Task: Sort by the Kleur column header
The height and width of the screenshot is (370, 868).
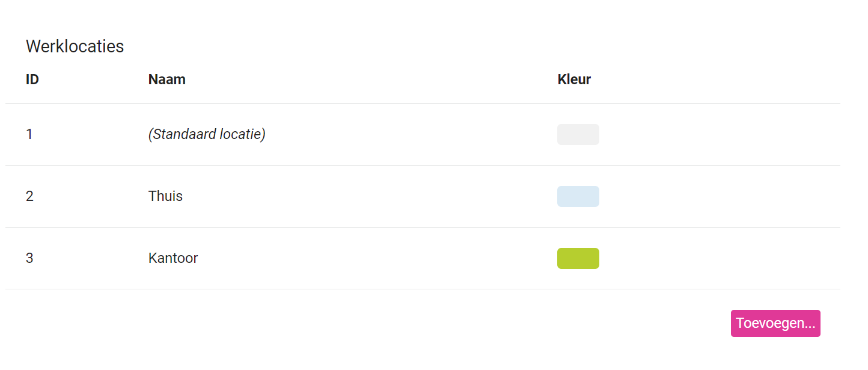Action: pos(574,79)
